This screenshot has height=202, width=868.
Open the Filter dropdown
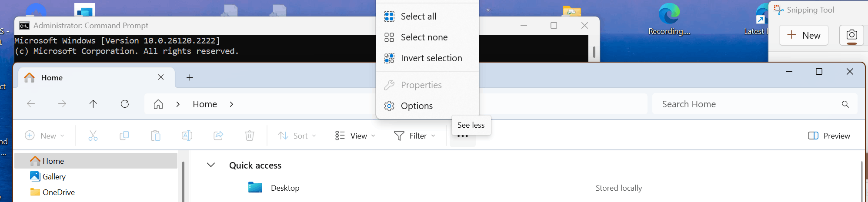[414, 136]
